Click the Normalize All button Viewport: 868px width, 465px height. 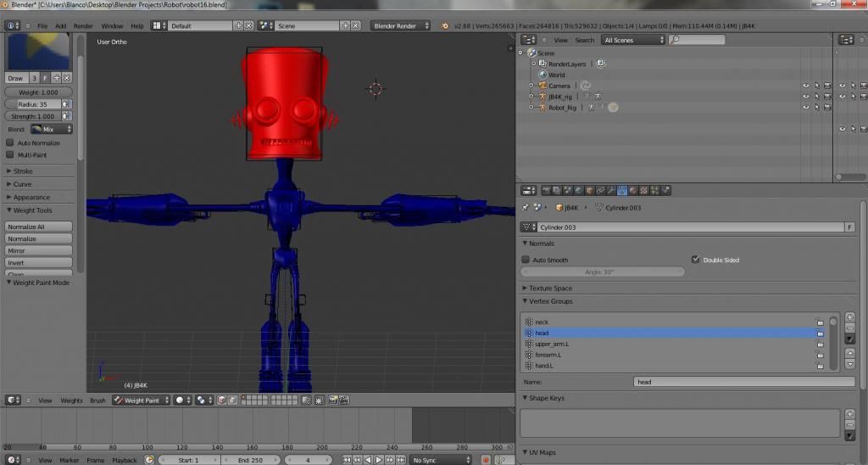click(x=38, y=227)
